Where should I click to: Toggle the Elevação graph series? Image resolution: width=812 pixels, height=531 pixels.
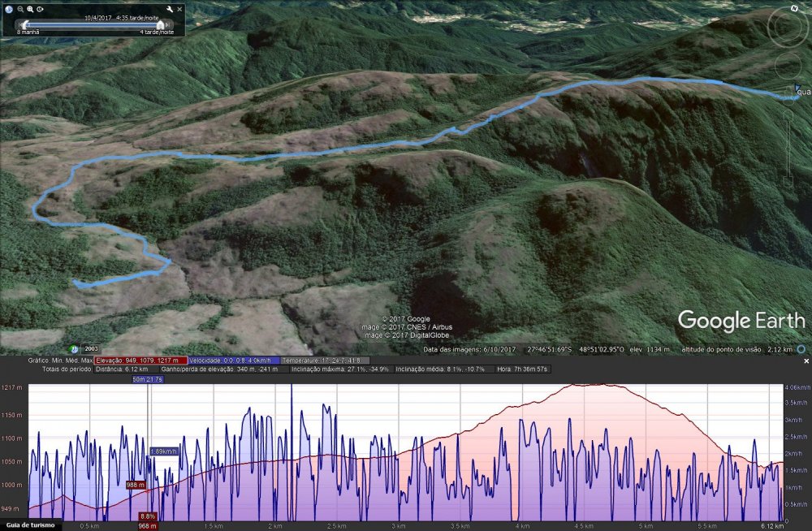[140, 360]
